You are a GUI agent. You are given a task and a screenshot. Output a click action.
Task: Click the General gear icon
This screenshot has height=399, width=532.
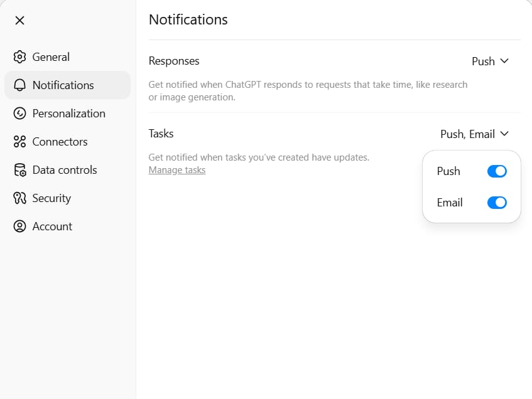coord(19,57)
